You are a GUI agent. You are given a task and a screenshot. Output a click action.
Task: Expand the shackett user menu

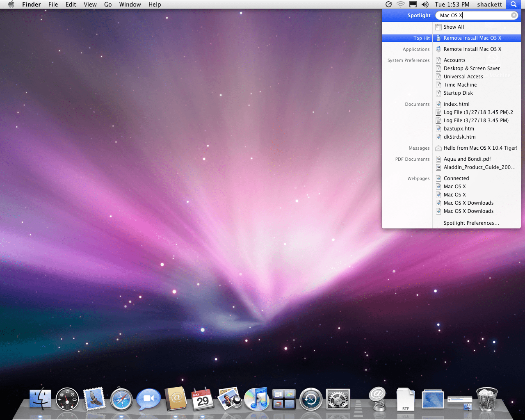point(489,5)
